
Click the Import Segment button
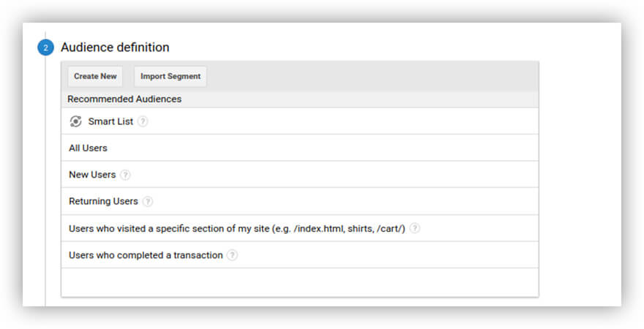(x=171, y=77)
